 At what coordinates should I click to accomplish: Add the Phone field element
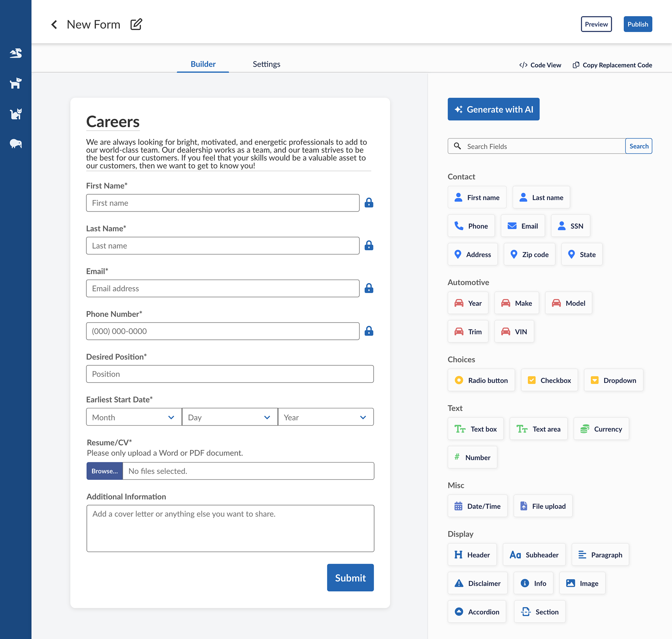[471, 226]
